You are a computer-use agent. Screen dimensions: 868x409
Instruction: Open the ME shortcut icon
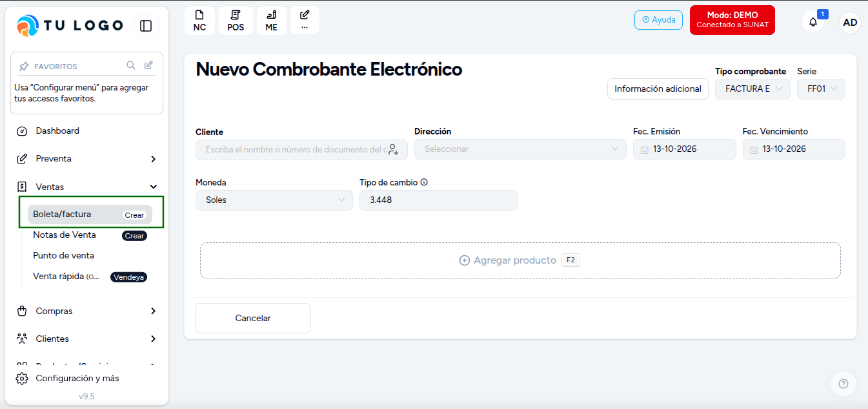pos(272,21)
